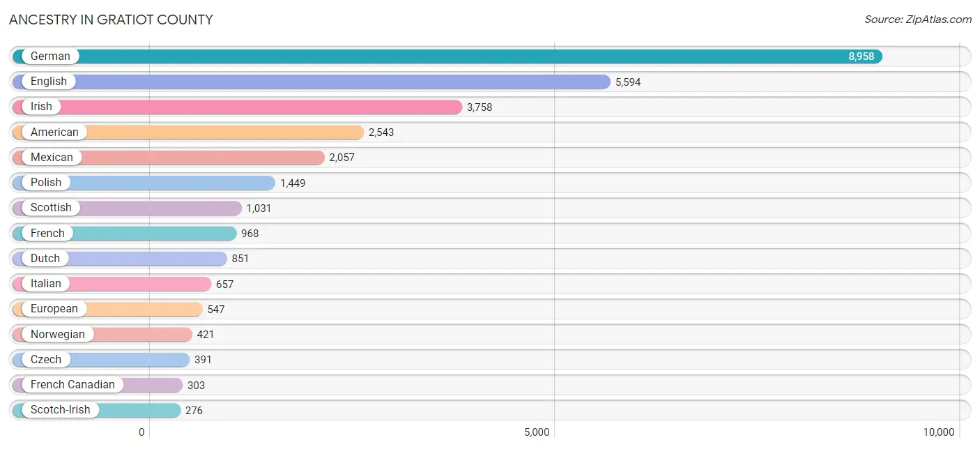Viewport: 980px width, 449px height.
Task: Click the value 547 next to European
Action: coord(216,310)
